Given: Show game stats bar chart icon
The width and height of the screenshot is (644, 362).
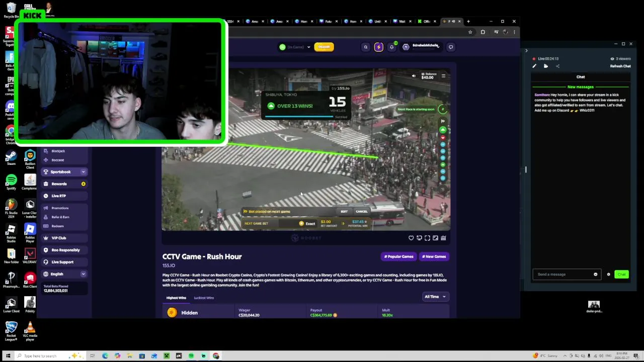Looking at the screenshot, I should coord(443,238).
